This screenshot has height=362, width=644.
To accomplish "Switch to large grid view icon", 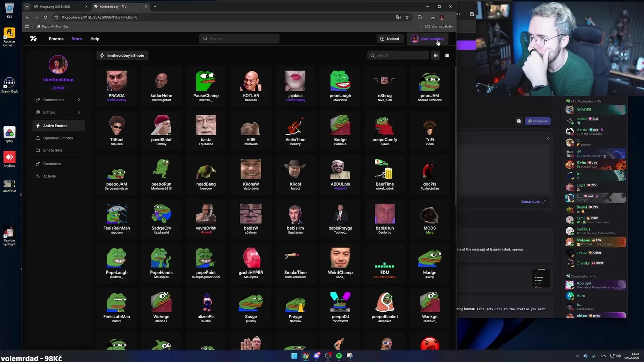I will [x=435, y=55].
